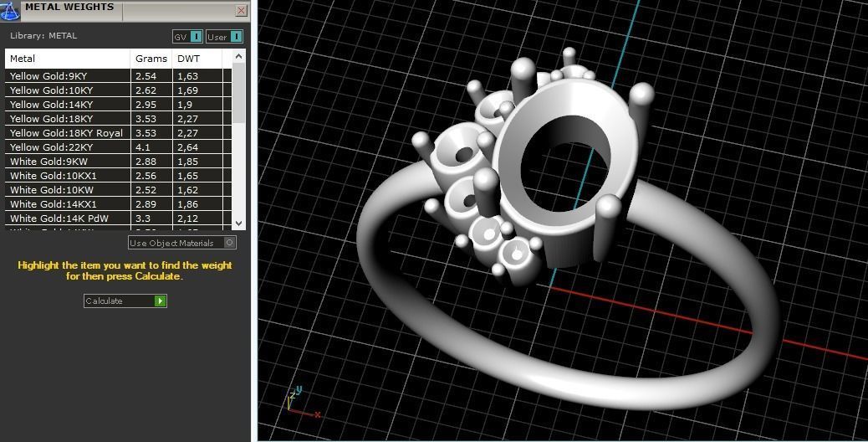Sort by the Metal column header
The width and height of the screenshot is (868, 442).
tap(68, 58)
